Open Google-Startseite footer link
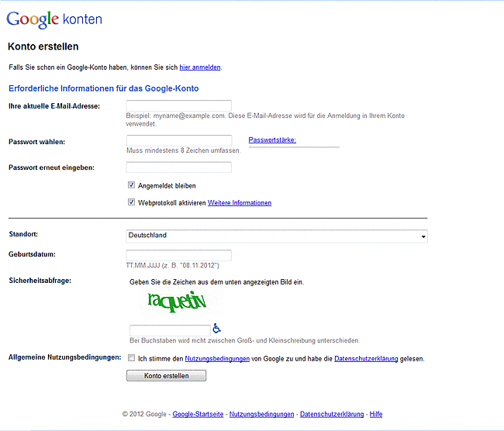The height and width of the screenshot is (431, 504). tap(198, 415)
